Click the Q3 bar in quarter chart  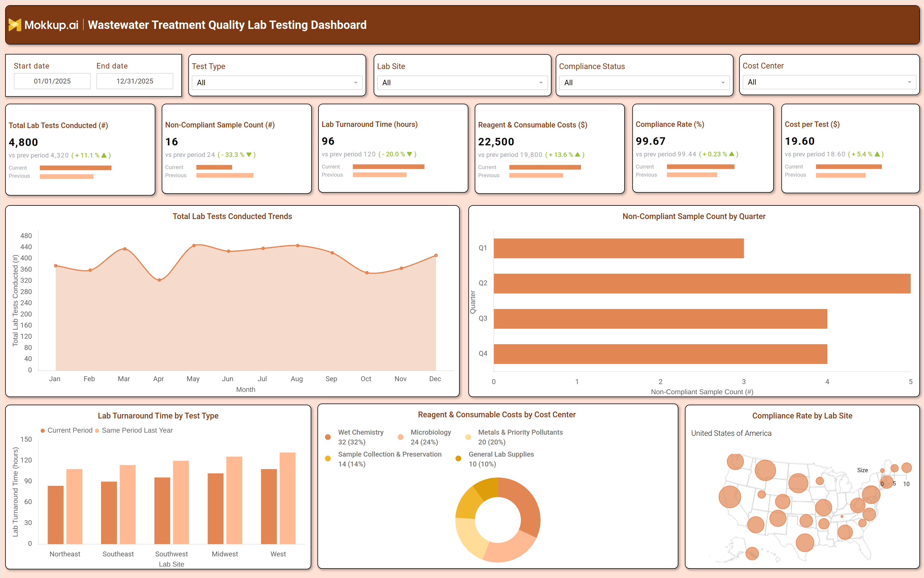point(661,319)
